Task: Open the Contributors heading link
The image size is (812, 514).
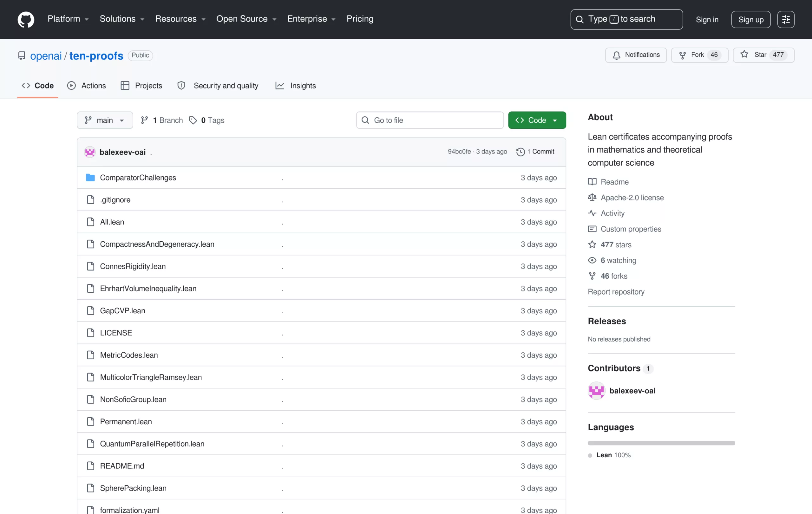Action: (620, 368)
